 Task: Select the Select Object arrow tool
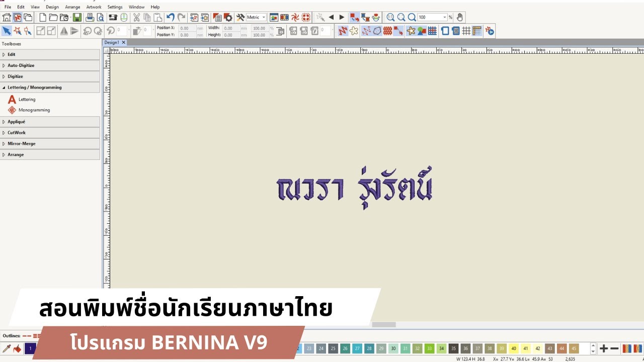click(7, 31)
